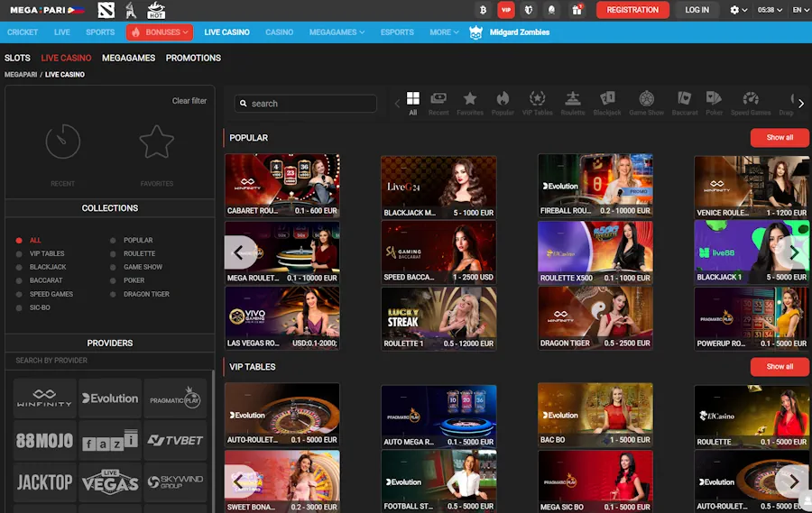
Task: Expand the MEGAGAMES nav dropdown
Action: [x=337, y=32]
